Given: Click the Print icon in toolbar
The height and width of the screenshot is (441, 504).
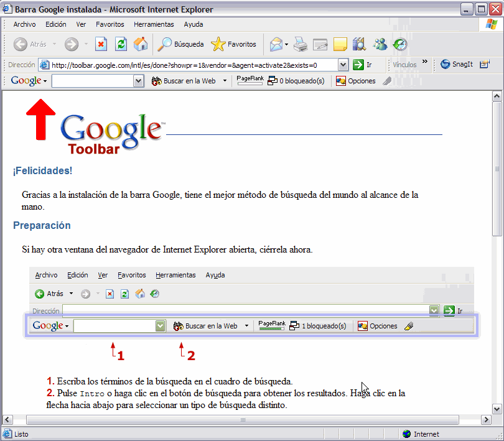Looking at the screenshot, I should coord(301,44).
